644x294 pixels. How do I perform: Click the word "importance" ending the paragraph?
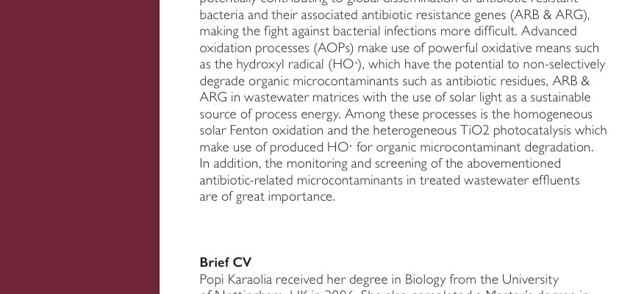coord(301,196)
